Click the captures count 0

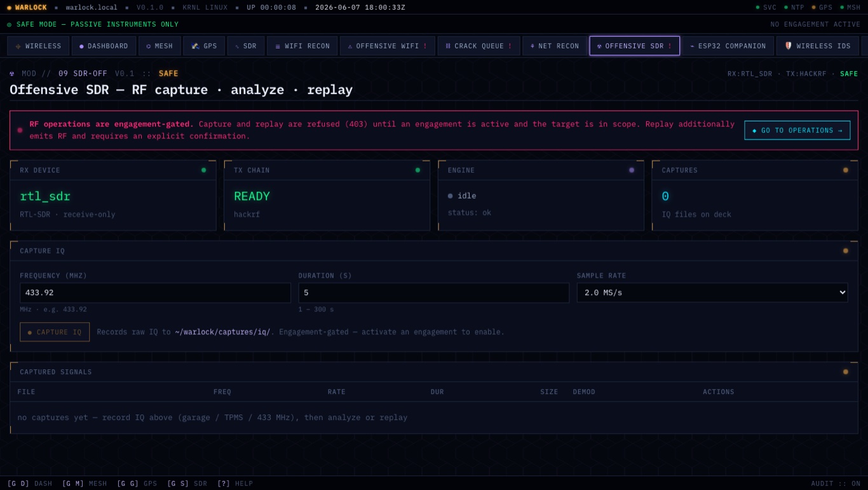(665, 196)
